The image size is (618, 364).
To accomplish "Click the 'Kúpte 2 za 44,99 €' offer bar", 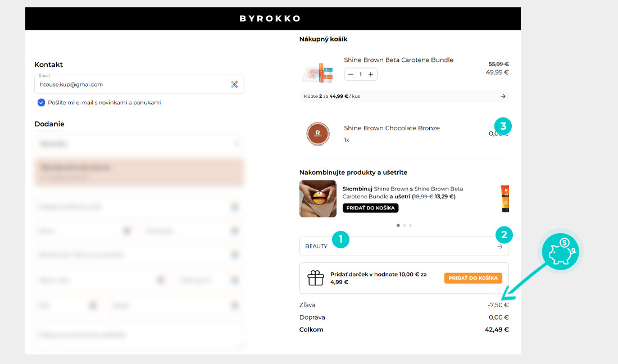I will click(404, 96).
